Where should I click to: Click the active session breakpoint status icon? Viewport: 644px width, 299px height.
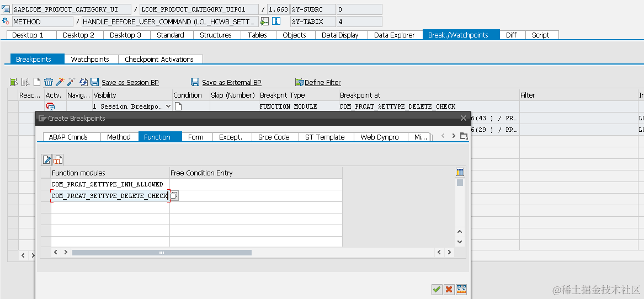coord(51,106)
